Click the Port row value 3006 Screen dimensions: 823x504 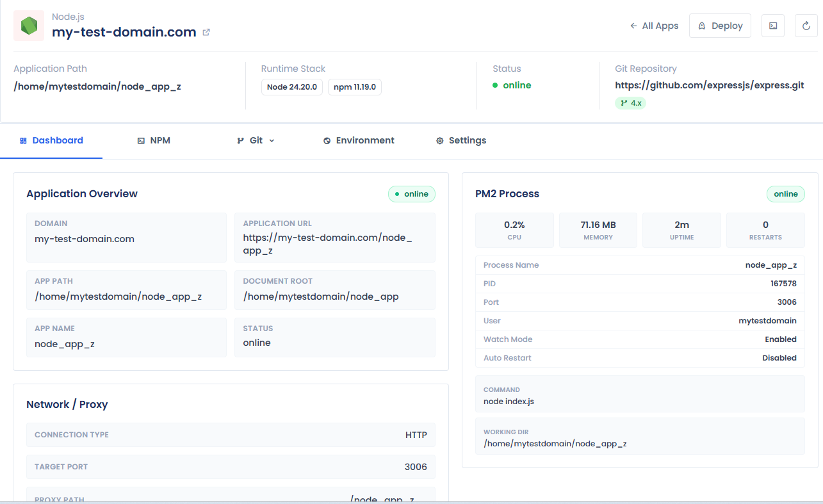pyautogui.click(x=787, y=302)
